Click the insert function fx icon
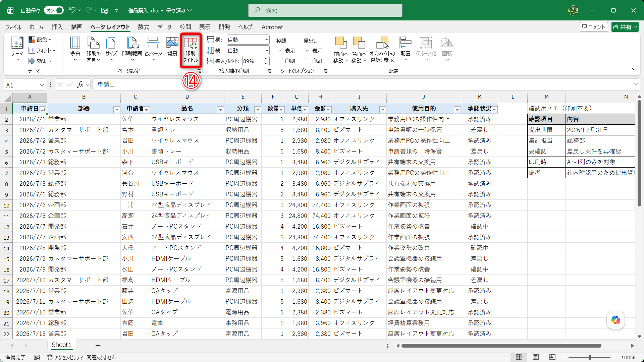Image resolution: width=644 pixels, height=362 pixels. coord(80,84)
